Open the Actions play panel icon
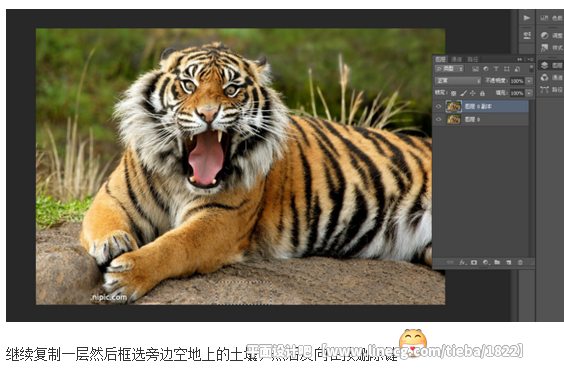This screenshot has height=370, width=564. [527, 18]
